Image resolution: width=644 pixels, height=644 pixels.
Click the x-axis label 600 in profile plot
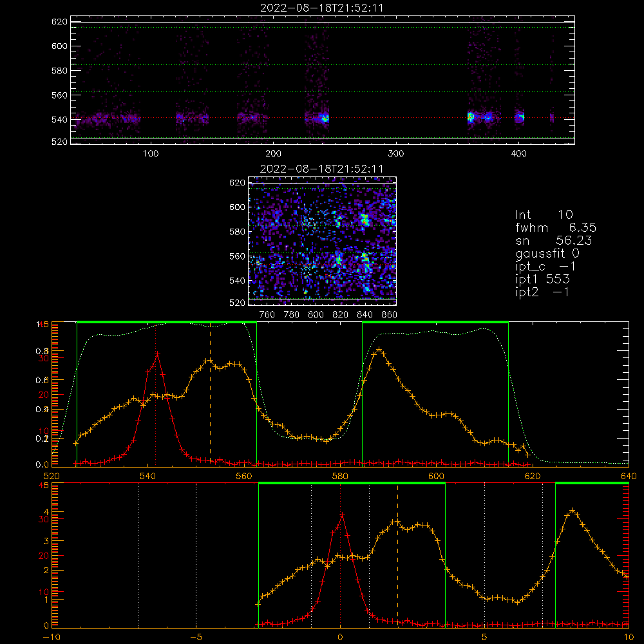(x=436, y=476)
